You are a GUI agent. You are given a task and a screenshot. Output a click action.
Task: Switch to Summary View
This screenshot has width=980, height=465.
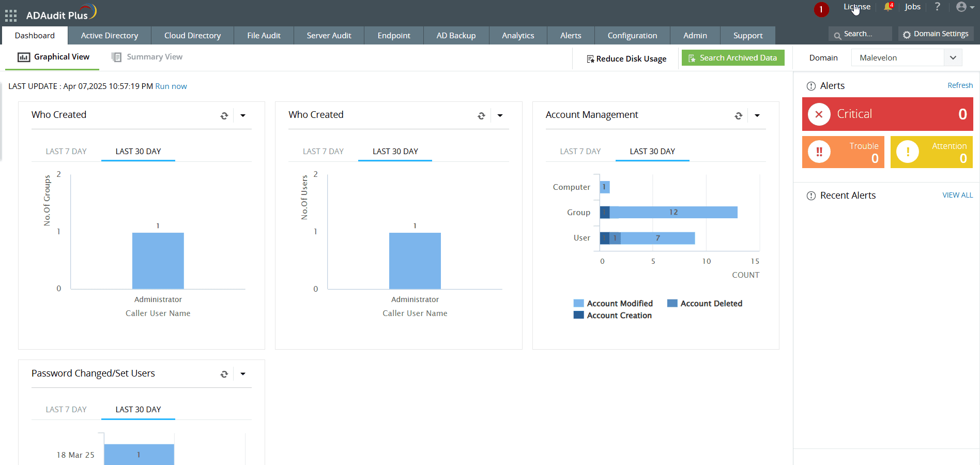pos(147,57)
